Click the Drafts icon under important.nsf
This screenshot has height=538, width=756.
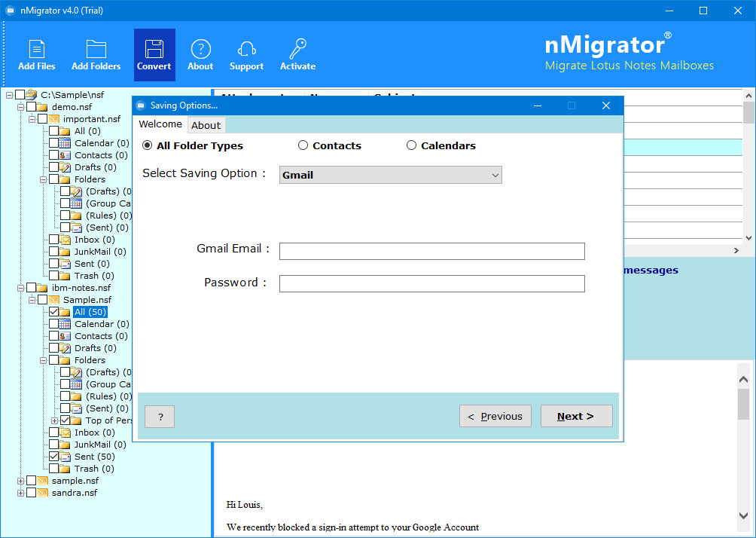pos(65,167)
